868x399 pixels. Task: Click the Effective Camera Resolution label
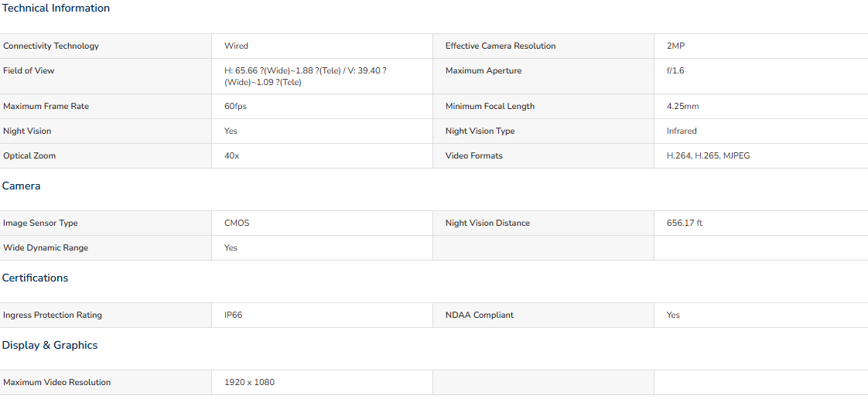click(x=501, y=46)
